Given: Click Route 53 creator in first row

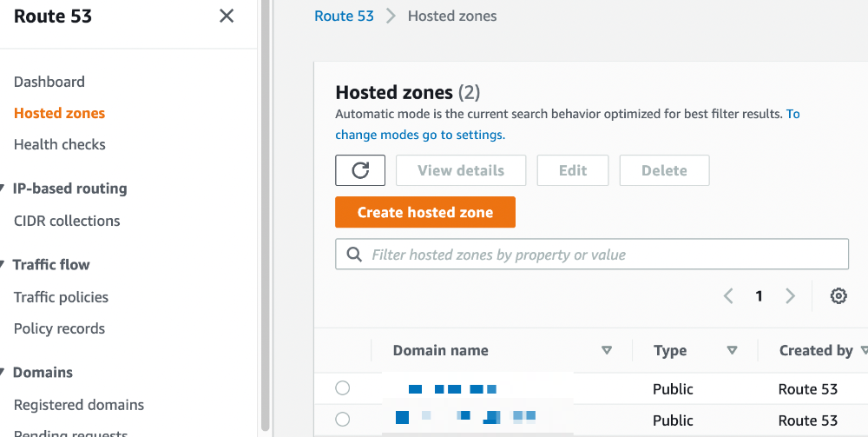Looking at the screenshot, I should [x=807, y=389].
